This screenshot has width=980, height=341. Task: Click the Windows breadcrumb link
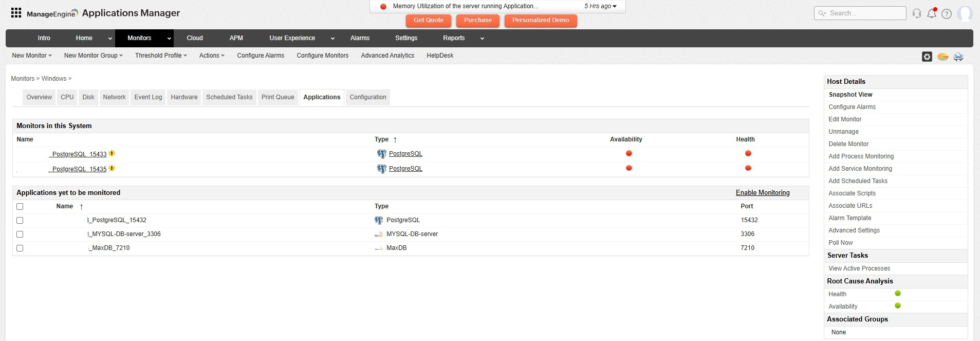(x=54, y=79)
